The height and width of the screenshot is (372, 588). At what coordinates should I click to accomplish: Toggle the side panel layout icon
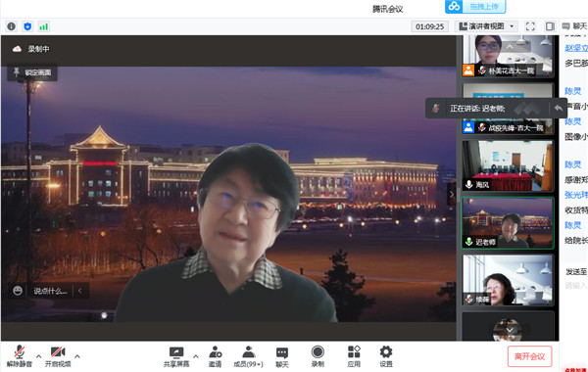550,26
